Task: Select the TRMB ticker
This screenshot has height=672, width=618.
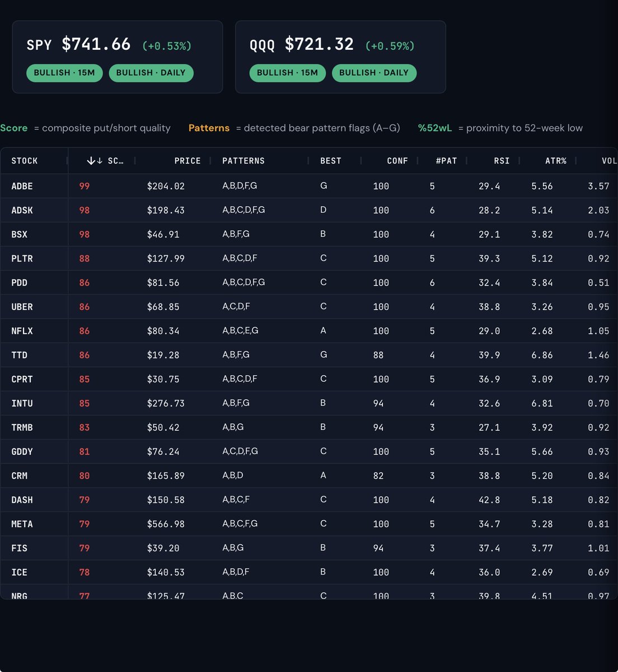Action: click(x=22, y=427)
